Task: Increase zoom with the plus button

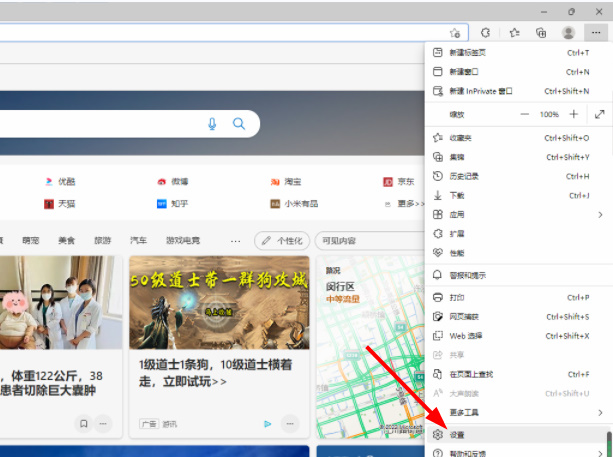Action: [x=574, y=115]
